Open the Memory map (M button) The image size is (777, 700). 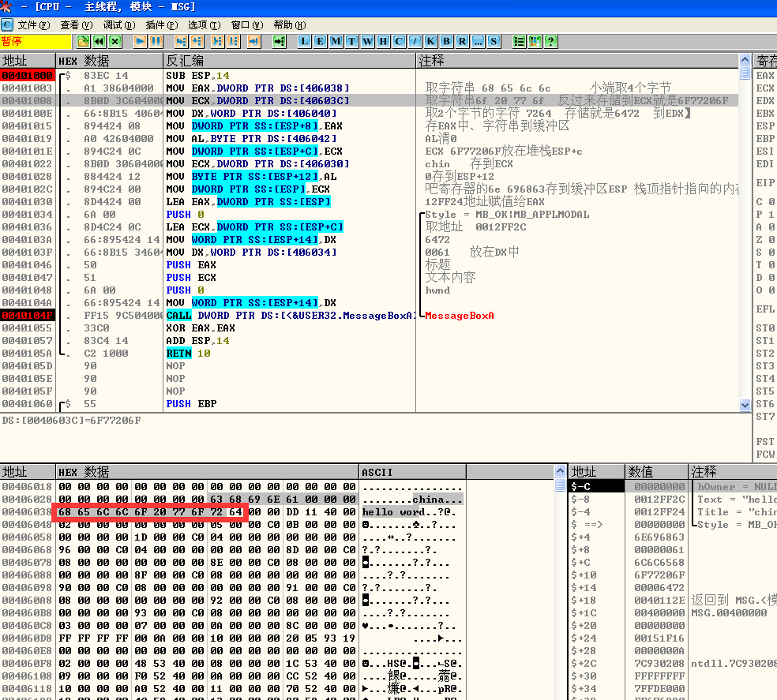(x=336, y=42)
